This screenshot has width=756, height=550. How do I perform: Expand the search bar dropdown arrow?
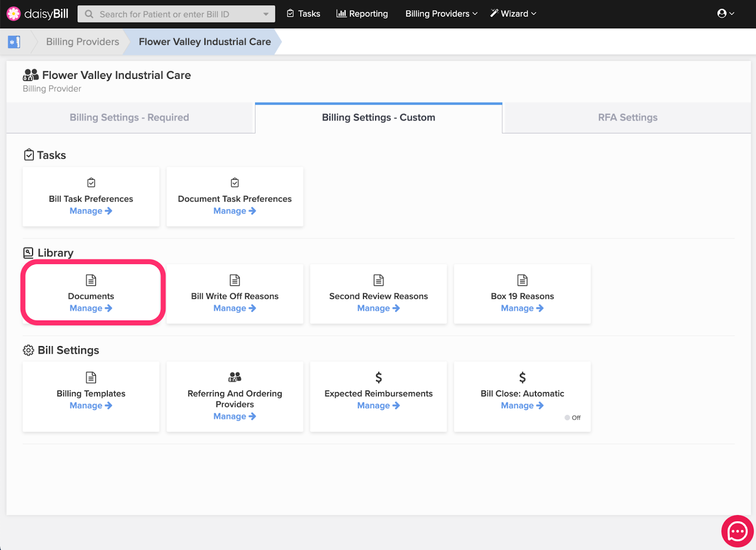coord(266,14)
